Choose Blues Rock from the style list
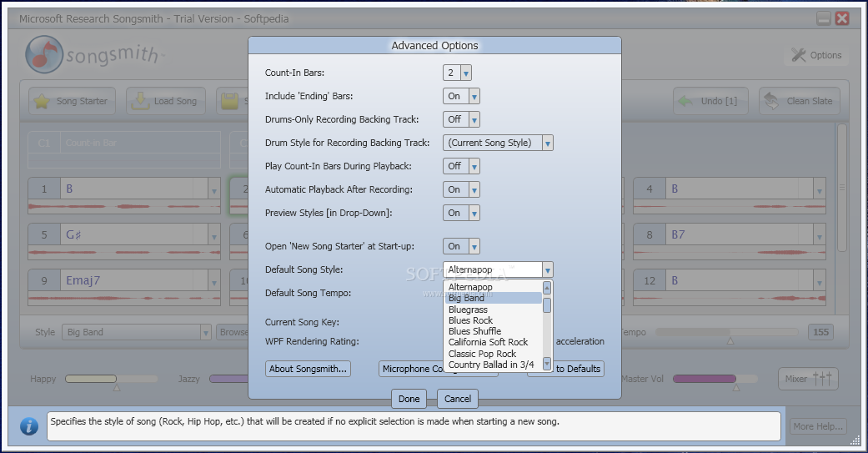Screen dimensions: 868x453 tap(493, 320)
